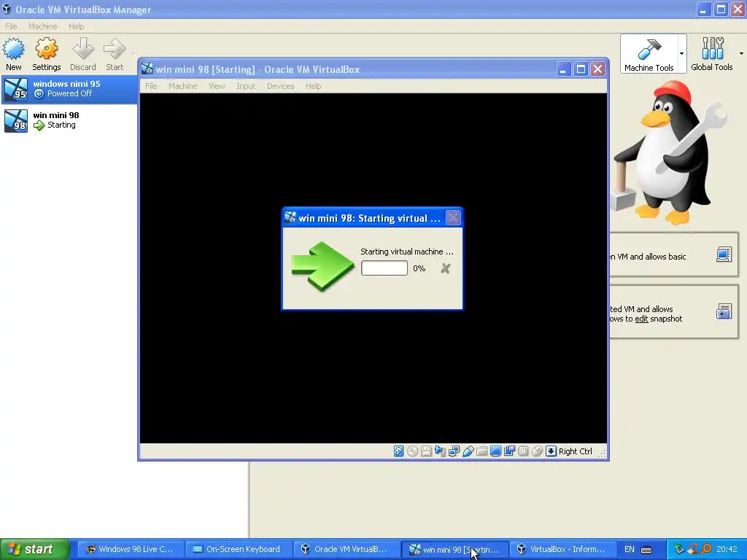747x560 pixels.
Task: Expand the Machine Tools dropdown arrow
Action: point(682,53)
